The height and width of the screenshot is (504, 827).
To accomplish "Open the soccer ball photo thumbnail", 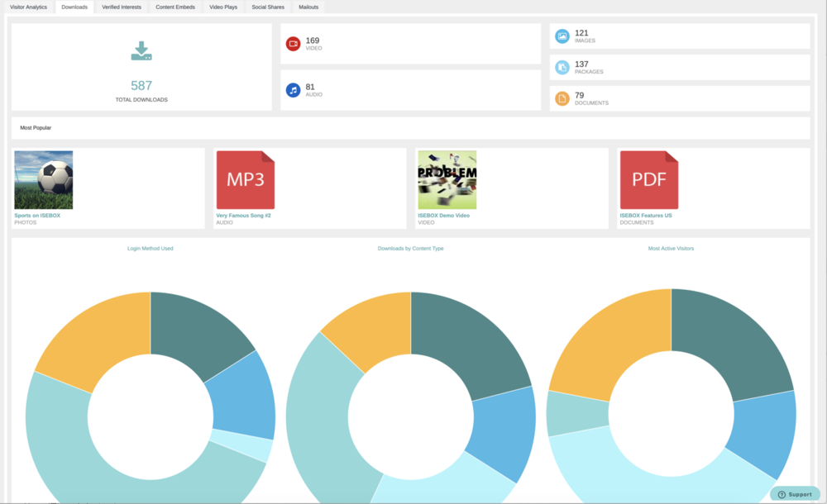I will [44, 180].
